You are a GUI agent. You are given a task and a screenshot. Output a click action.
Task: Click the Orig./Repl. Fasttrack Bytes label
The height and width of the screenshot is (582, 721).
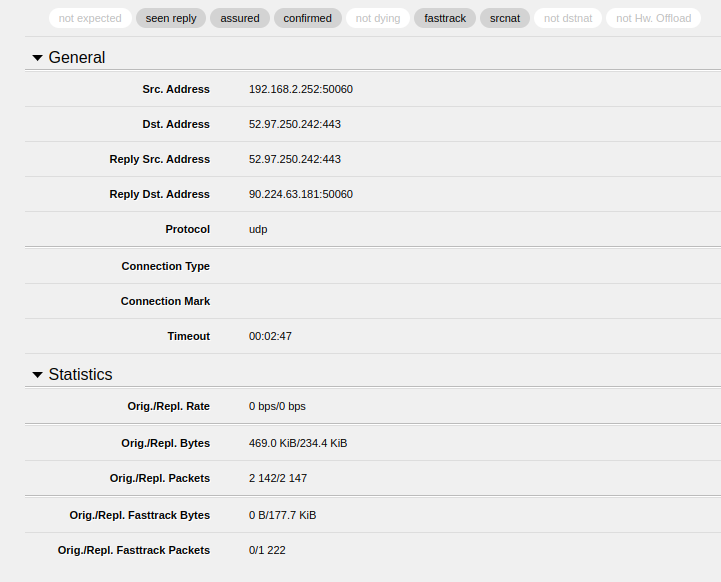[140, 515]
